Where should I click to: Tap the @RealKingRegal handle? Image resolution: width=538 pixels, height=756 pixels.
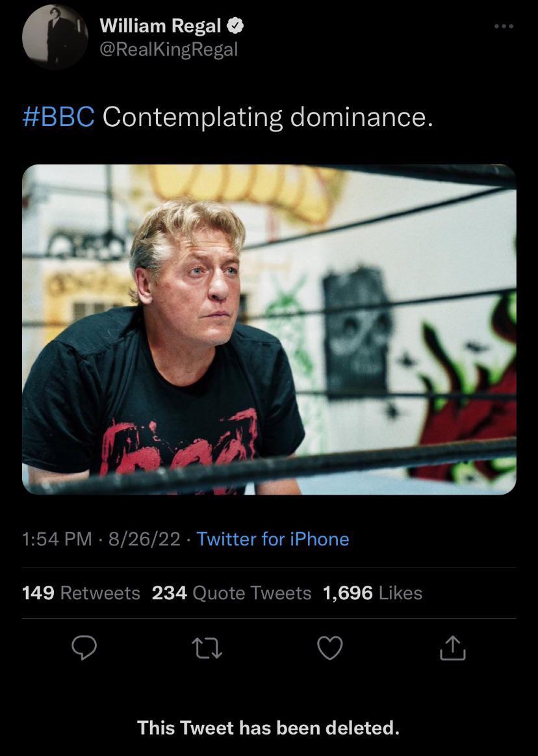click(169, 49)
